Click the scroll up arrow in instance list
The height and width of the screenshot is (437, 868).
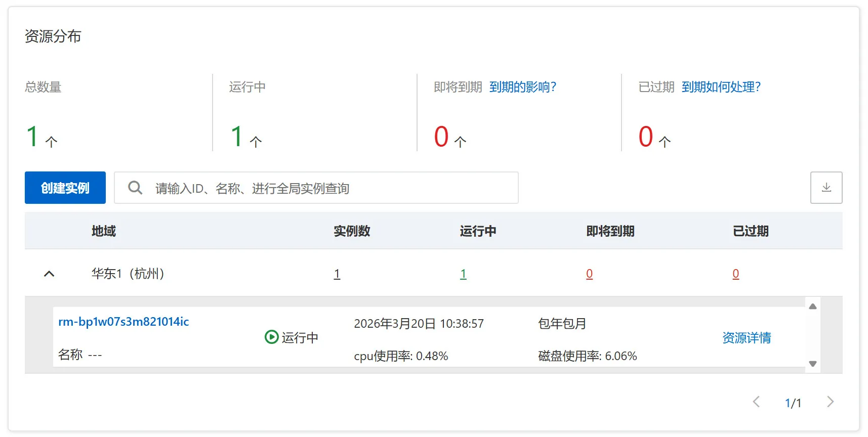[x=813, y=307]
